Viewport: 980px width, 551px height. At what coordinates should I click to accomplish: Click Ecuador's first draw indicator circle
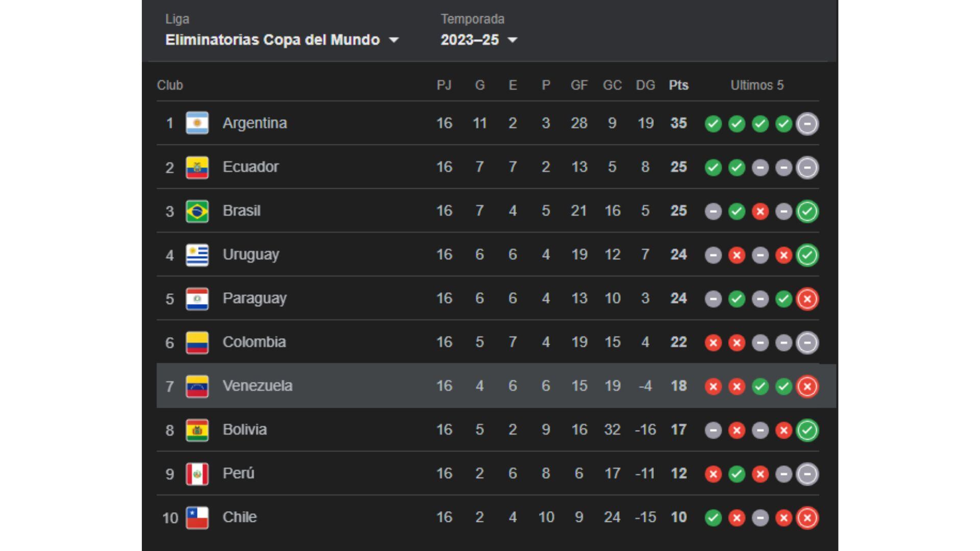tap(760, 167)
